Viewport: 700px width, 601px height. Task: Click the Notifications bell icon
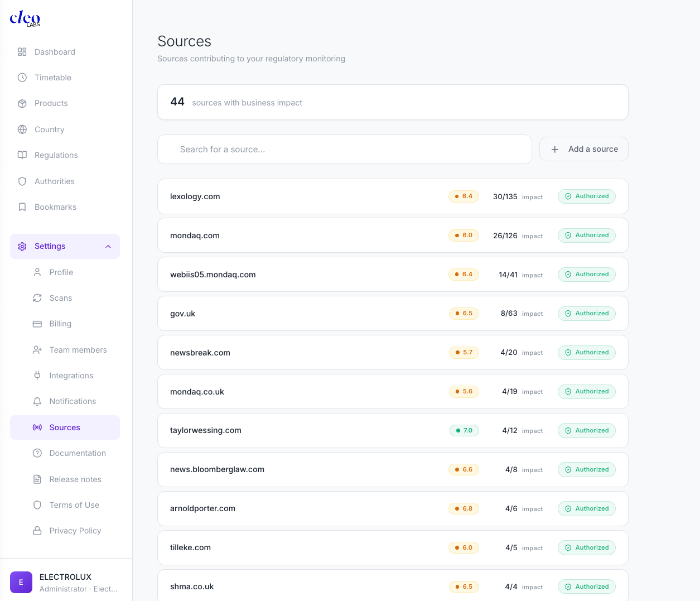pos(37,401)
